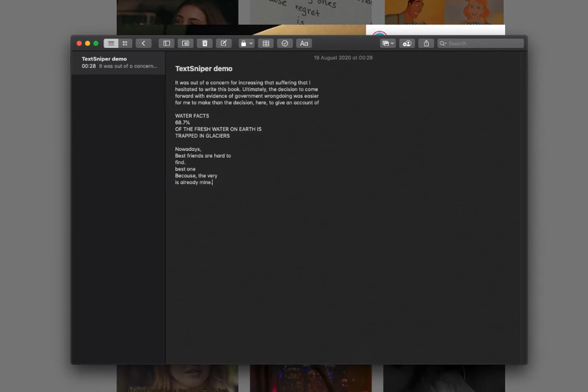Viewport: 588px width, 392px height.
Task: Create a new note with compose icon
Action: (x=223, y=44)
